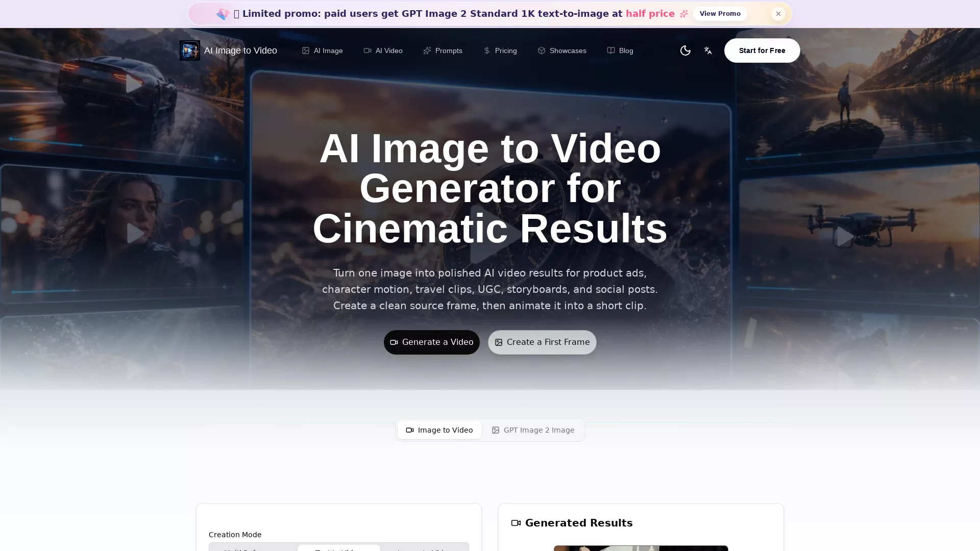Close the promo banner with the X
This screenshot has height=551, width=980.
click(x=778, y=14)
